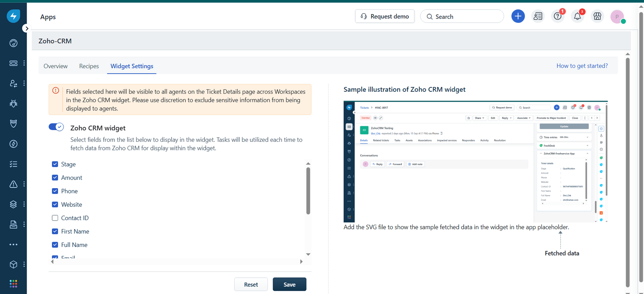Screen dimensions: 644x294
Task: Click the Request demo button
Action: [385, 16]
